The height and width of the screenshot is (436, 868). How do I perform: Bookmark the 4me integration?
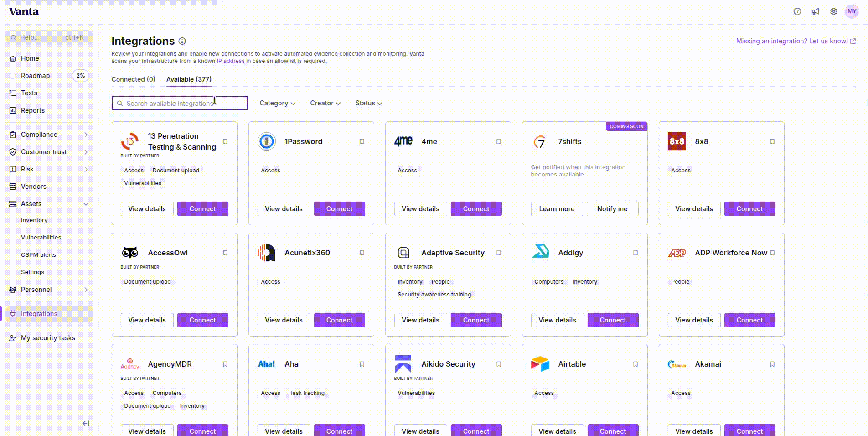(x=499, y=142)
